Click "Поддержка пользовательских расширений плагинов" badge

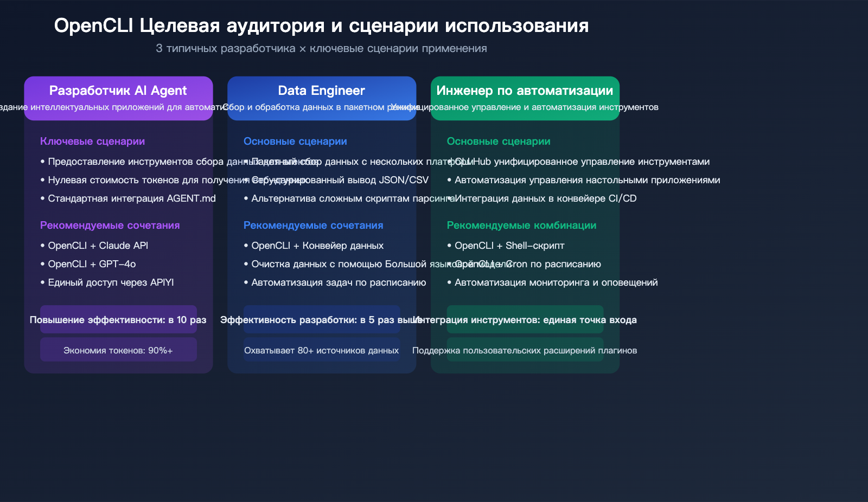click(x=525, y=350)
